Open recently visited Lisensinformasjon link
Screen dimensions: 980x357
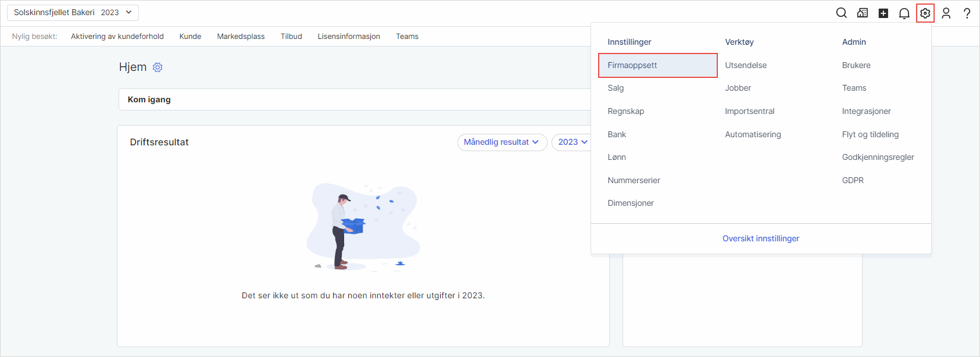(349, 37)
